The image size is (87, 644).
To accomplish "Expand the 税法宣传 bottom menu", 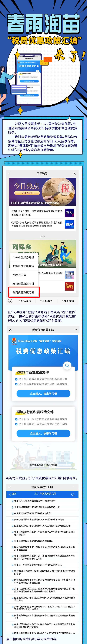I will tap(25, 301).
